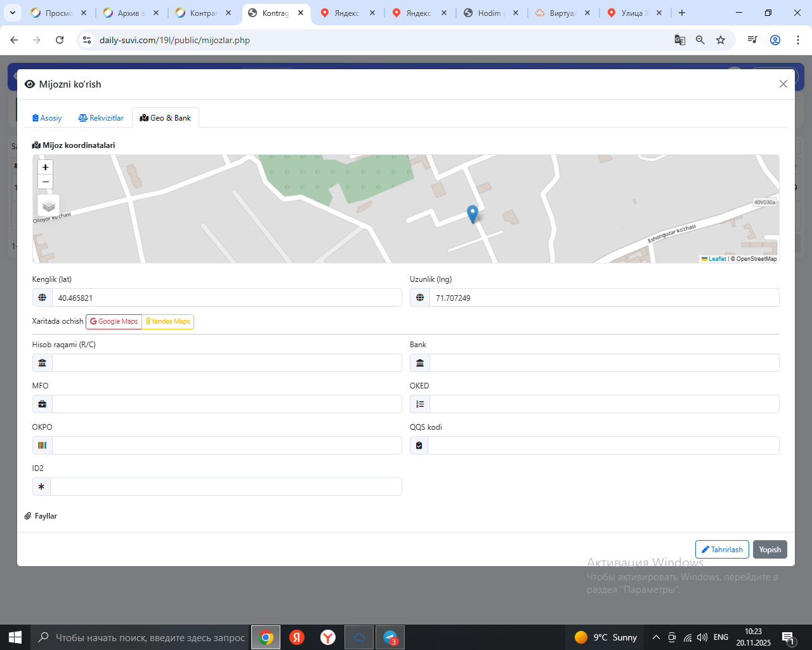Open Chrome's three-dot menu
The image size is (812, 650).
pos(797,40)
